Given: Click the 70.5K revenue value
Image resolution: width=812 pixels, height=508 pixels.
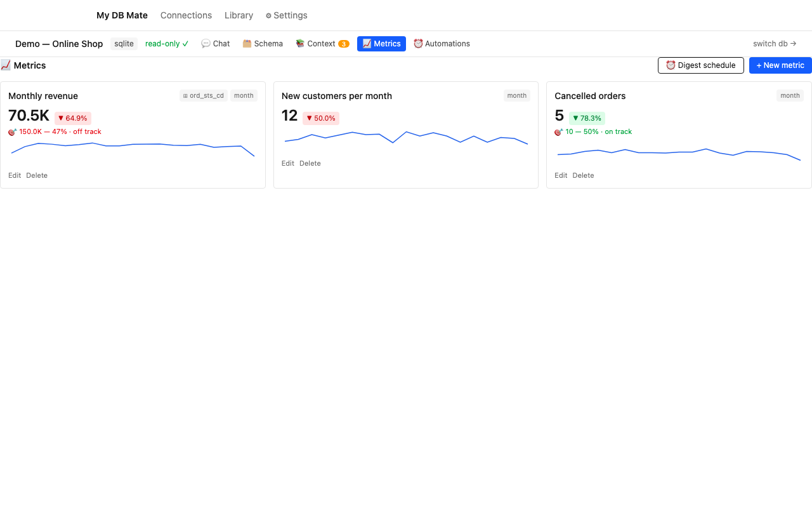Looking at the screenshot, I should pyautogui.click(x=29, y=116).
